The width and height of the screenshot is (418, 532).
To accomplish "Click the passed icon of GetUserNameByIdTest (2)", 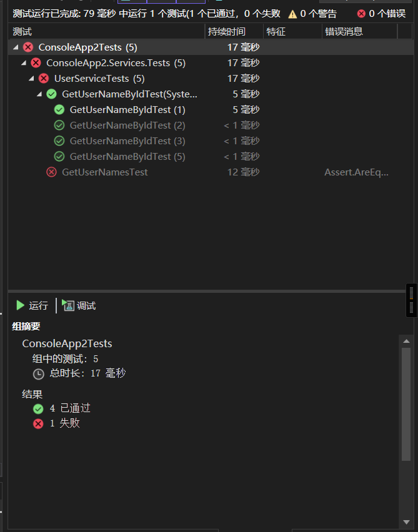I will [x=59, y=126].
